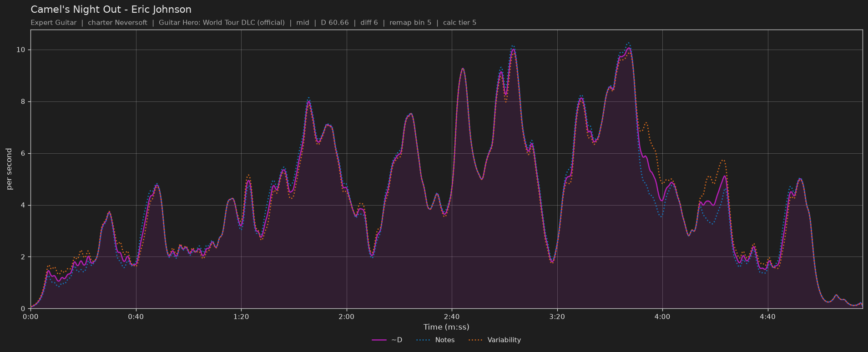Click the magenta ~D legend line swatch

(379, 340)
